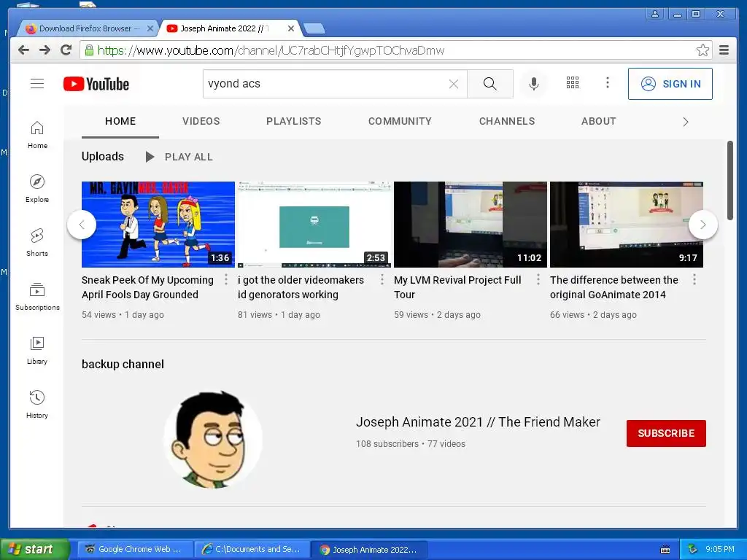This screenshot has width=747, height=560.
Task: Switch to the VIDEOS channel tab
Action: click(201, 122)
